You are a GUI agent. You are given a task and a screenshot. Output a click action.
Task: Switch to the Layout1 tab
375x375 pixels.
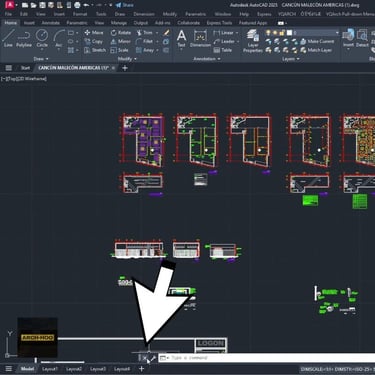tap(50, 369)
